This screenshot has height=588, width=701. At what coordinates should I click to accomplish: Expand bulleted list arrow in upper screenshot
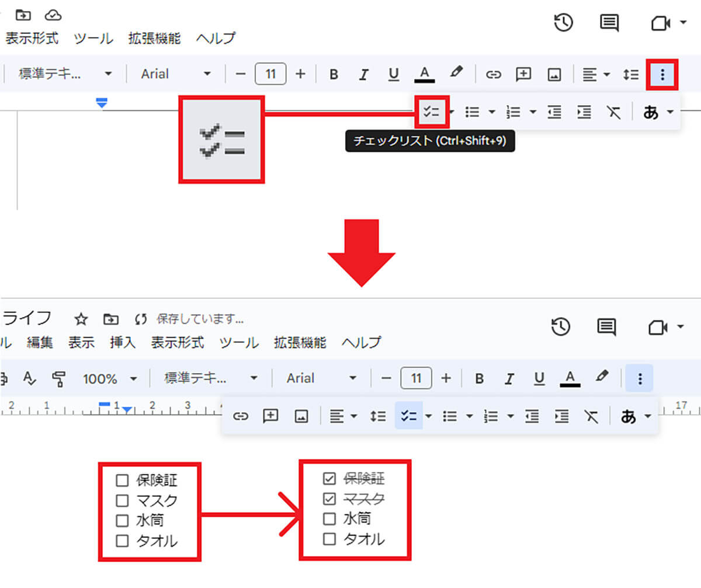point(492,112)
